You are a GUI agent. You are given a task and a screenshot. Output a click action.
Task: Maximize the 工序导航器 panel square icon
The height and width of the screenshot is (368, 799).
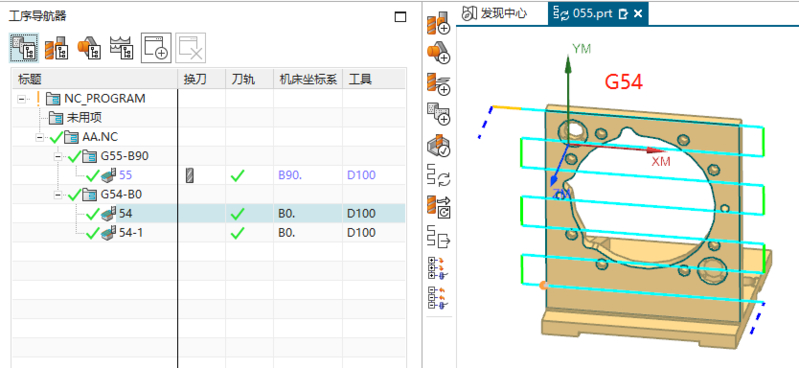pyautogui.click(x=401, y=17)
